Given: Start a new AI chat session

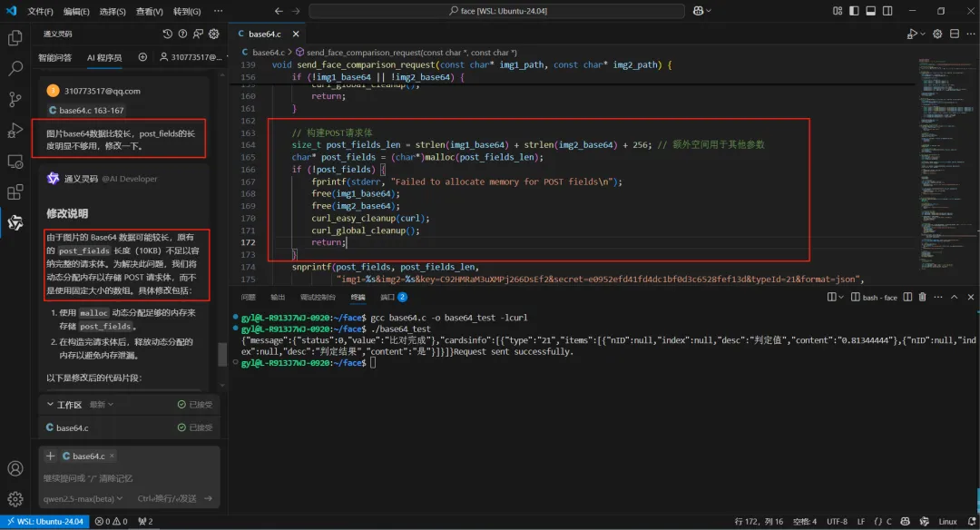Looking at the screenshot, I should tap(142, 57).
